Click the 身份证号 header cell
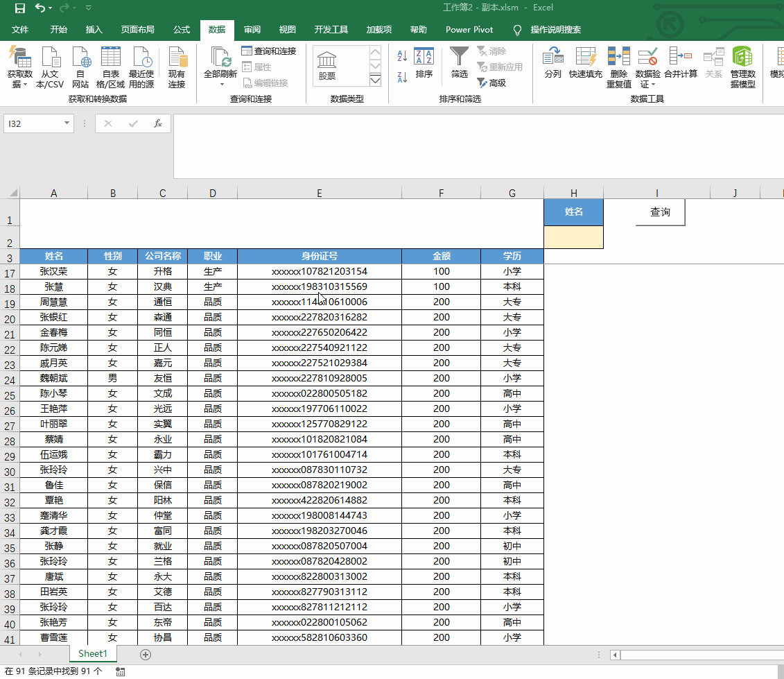The width and height of the screenshot is (784, 679). (x=320, y=256)
